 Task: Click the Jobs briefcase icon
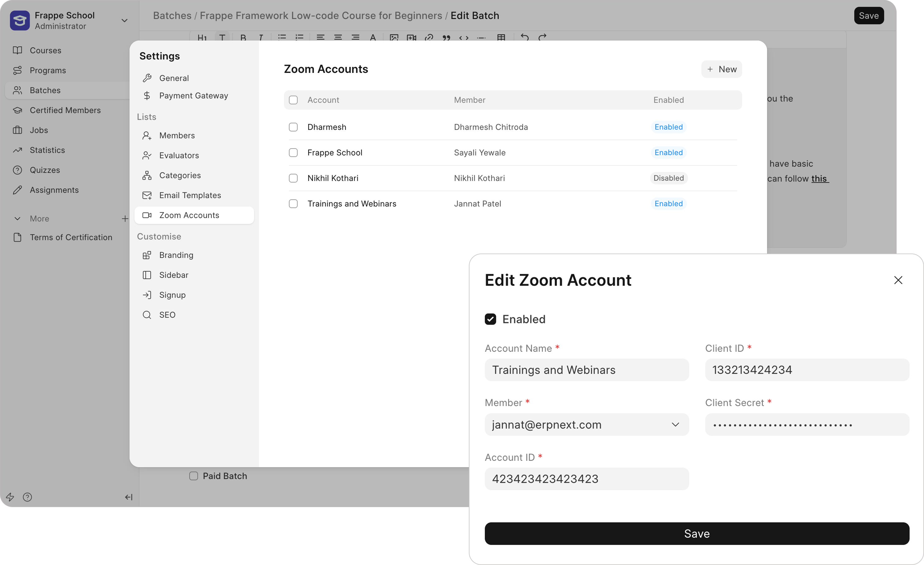17,130
